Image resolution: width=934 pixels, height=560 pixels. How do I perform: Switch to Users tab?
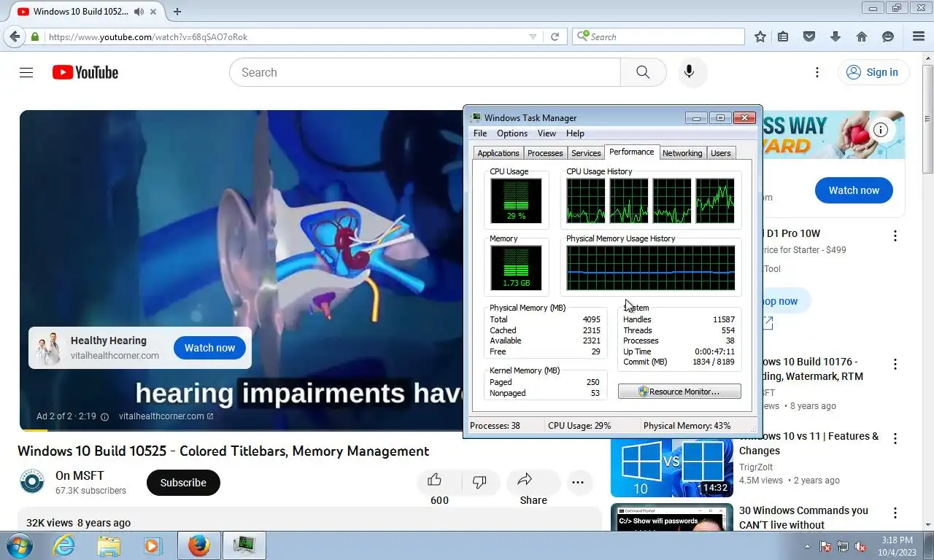(x=721, y=153)
